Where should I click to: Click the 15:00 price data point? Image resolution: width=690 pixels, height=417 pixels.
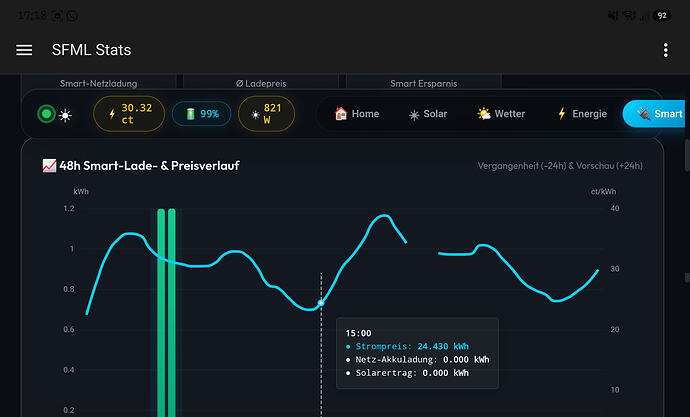pos(321,303)
